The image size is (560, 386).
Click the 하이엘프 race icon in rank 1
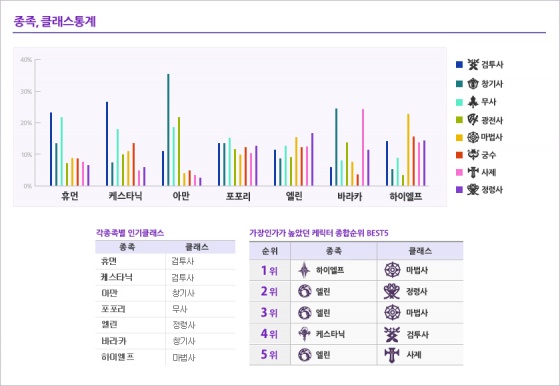[x=304, y=270]
